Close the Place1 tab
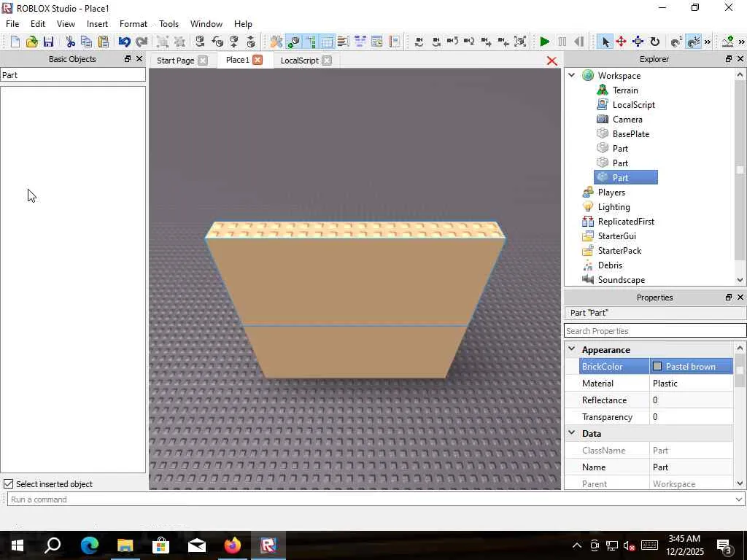The height and width of the screenshot is (560, 747). pyautogui.click(x=258, y=60)
